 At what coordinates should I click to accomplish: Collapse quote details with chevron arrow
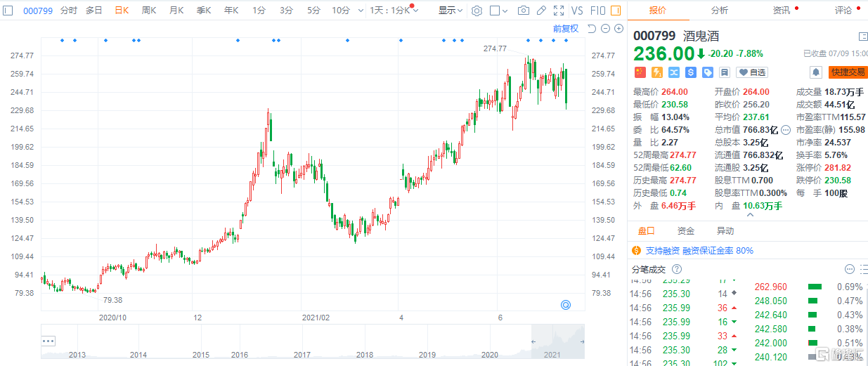(x=749, y=215)
